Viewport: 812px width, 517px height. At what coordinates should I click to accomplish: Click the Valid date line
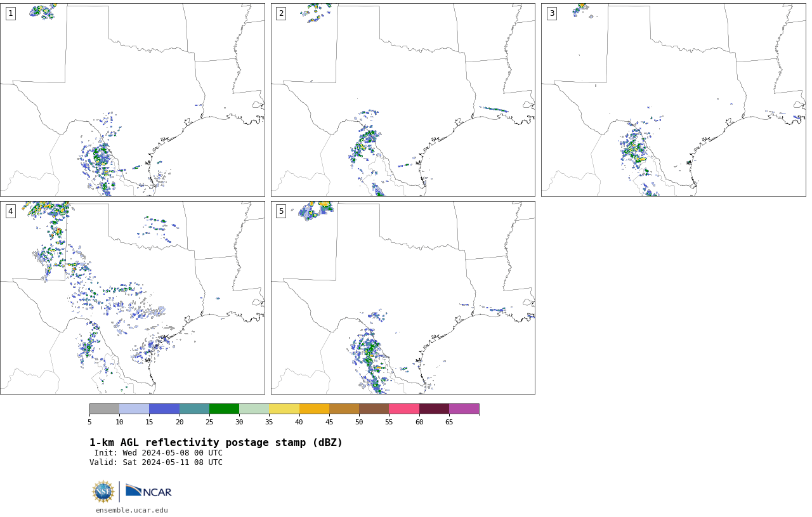click(x=156, y=462)
